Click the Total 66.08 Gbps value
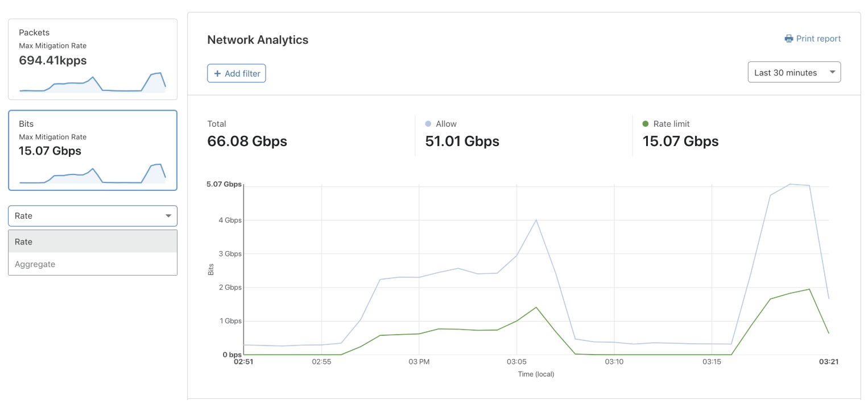 coord(247,141)
